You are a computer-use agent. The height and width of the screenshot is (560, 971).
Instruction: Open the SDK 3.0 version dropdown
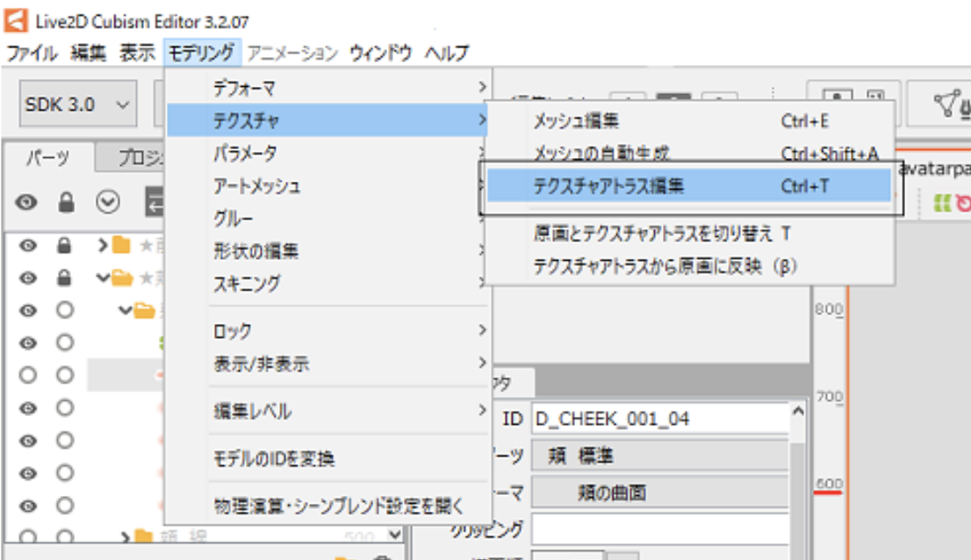(x=78, y=104)
